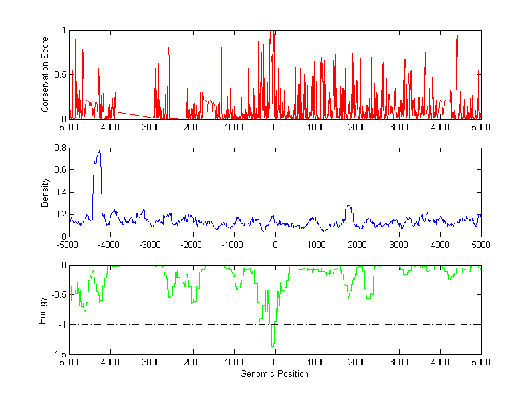The height and width of the screenshot is (398, 532).
Task: Click the straight red segment in conservation gap
Action: pyautogui.click(x=133, y=114)
